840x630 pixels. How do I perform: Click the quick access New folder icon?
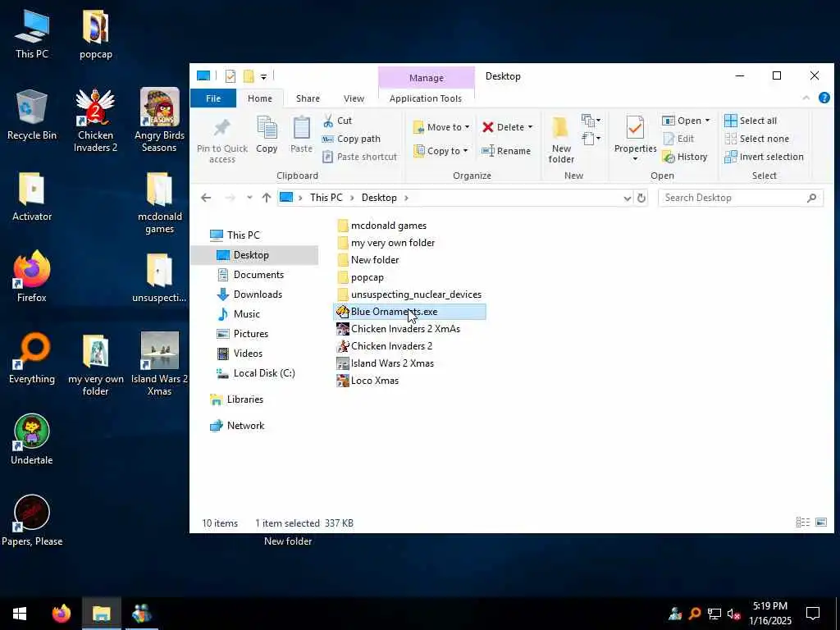(x=249, y=76)
